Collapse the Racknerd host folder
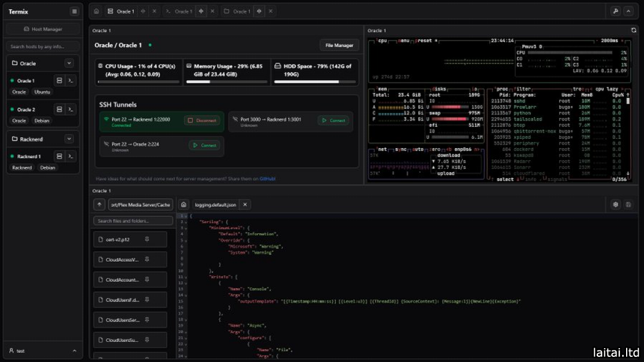This screenshot has height=362, width=644. (x=69, y=139)
